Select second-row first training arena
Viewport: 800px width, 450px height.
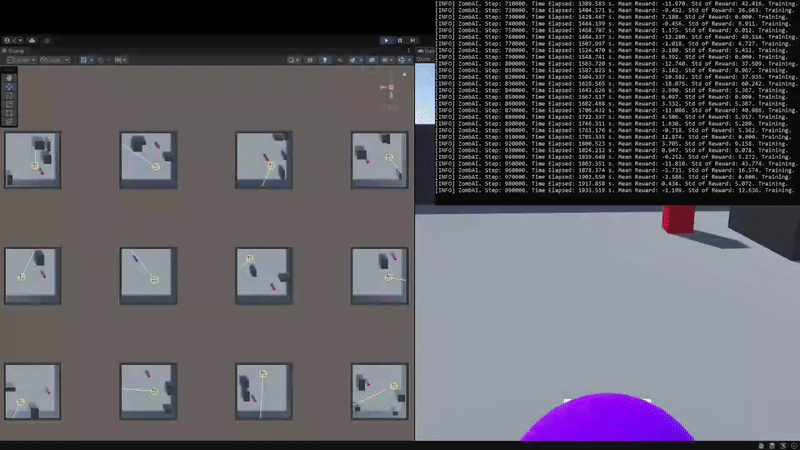click(x=33, y=276)
